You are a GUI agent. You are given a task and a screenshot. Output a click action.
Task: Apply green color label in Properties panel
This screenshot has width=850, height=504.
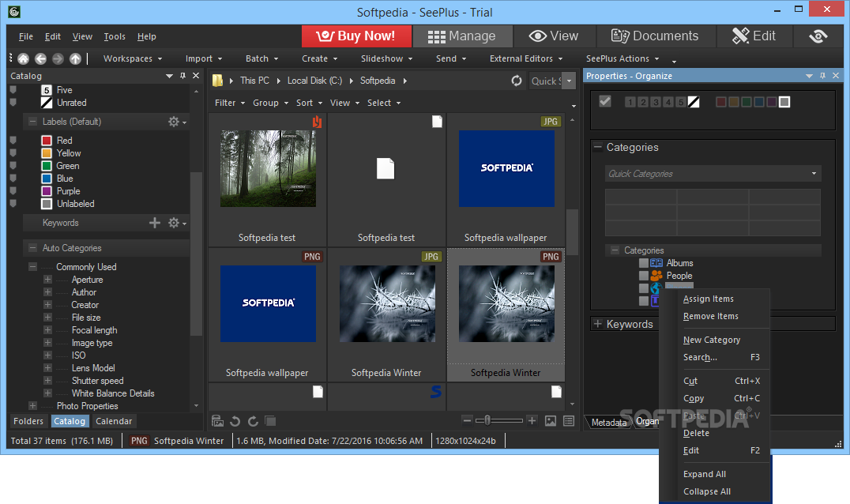[x=747, y=102]
